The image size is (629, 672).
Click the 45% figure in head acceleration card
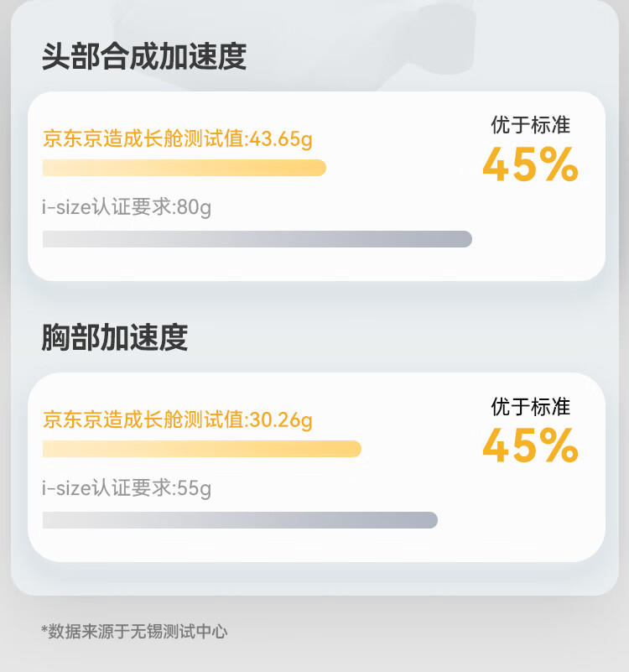pyautogui.click(x=530, y=165)
